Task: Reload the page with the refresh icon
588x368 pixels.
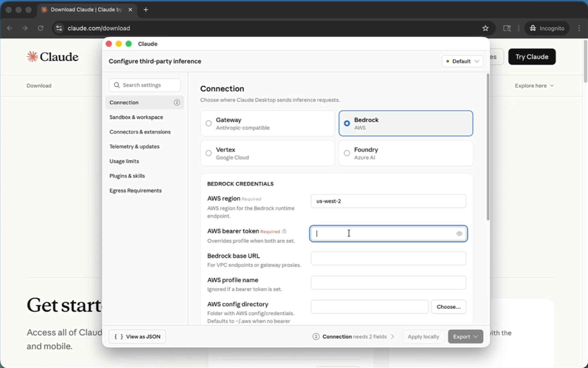Action: [41, 28]
